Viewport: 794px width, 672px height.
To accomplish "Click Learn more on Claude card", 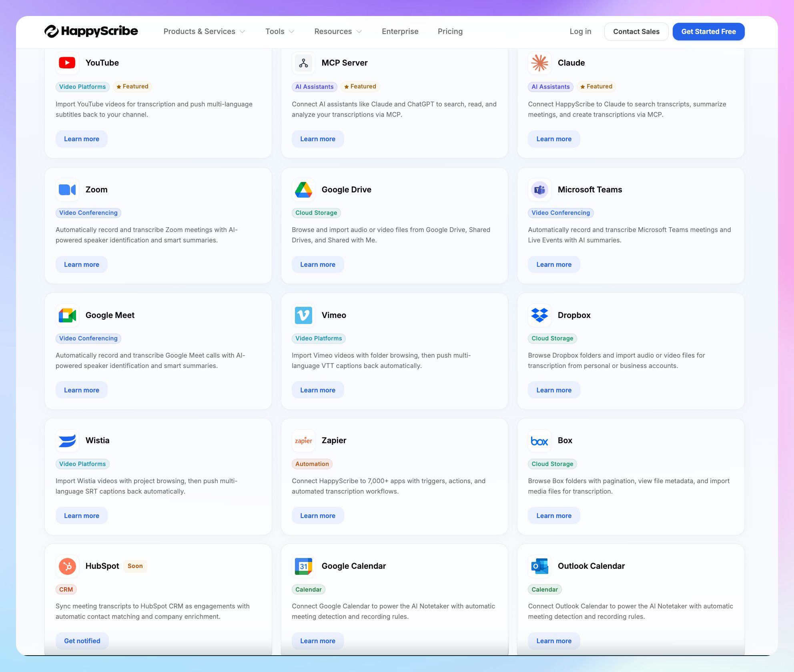I will (x=554, y=139).
